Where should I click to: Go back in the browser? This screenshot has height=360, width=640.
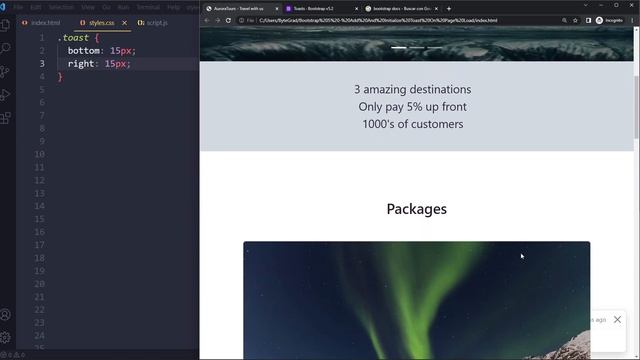point(207,20)
